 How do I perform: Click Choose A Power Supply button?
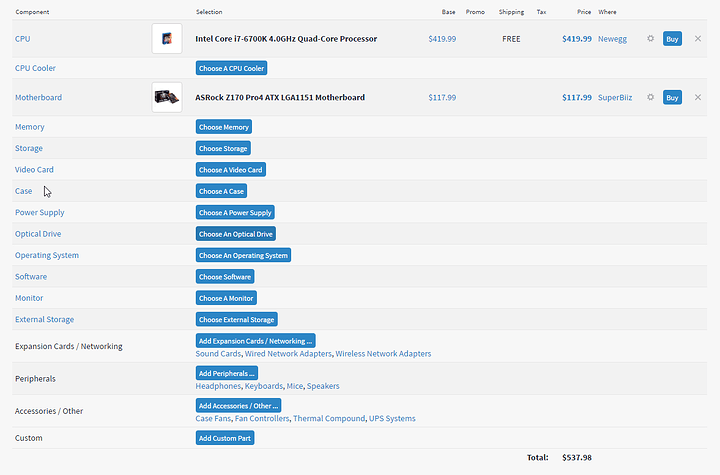[235, 212]
